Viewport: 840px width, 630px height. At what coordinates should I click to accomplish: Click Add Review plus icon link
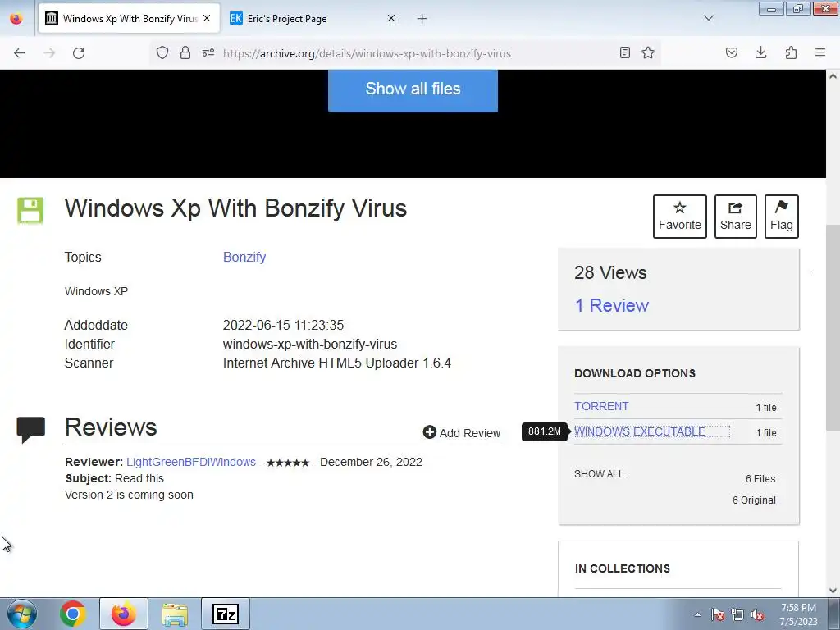(x=462, y=433)
